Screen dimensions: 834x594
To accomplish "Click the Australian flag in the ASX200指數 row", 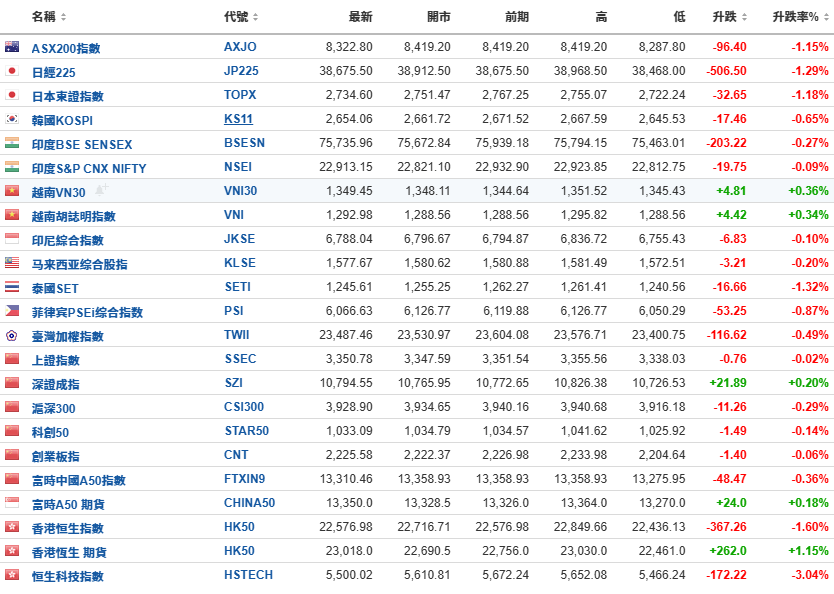I will coord(12,47).
